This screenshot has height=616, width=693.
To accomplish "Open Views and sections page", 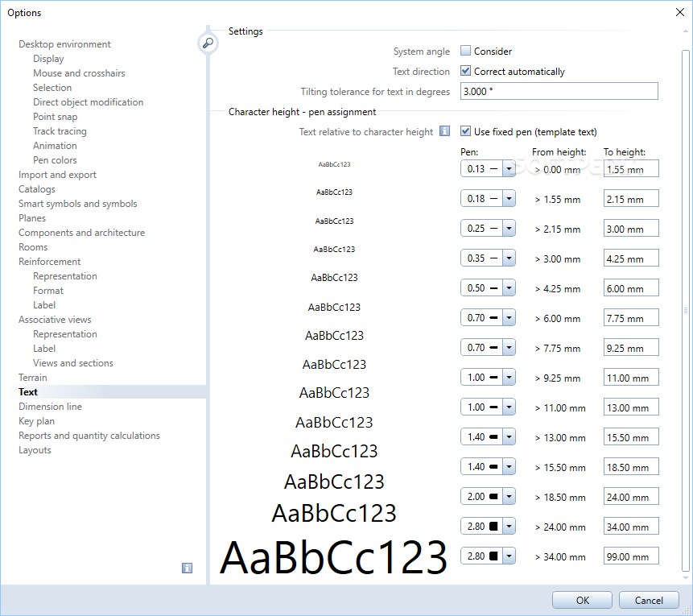I will (x=73, y=362).
